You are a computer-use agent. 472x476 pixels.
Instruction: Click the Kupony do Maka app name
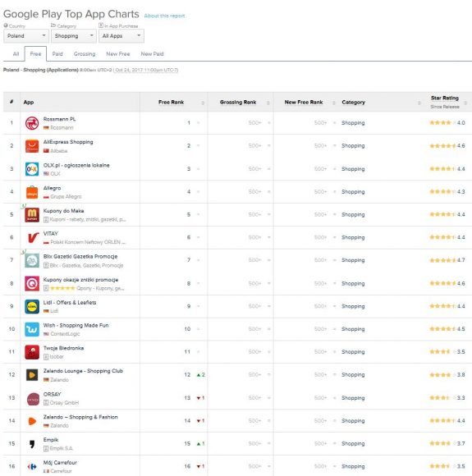tap(63, 211)
